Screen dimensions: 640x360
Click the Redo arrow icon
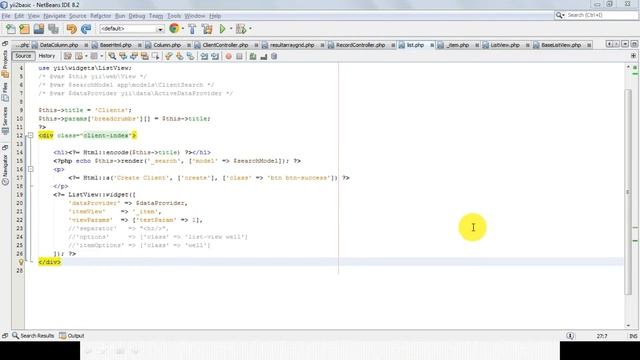[x=86, y=29]
